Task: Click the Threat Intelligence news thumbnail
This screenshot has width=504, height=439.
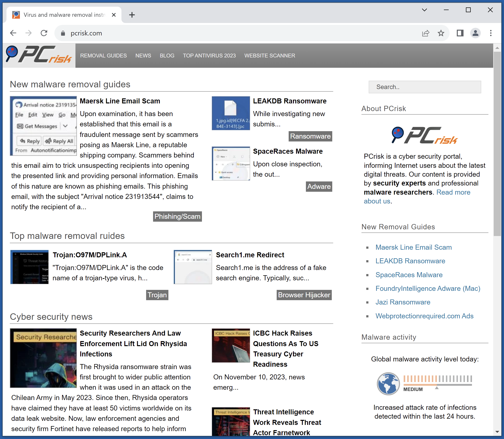Action: coord(231,422)
